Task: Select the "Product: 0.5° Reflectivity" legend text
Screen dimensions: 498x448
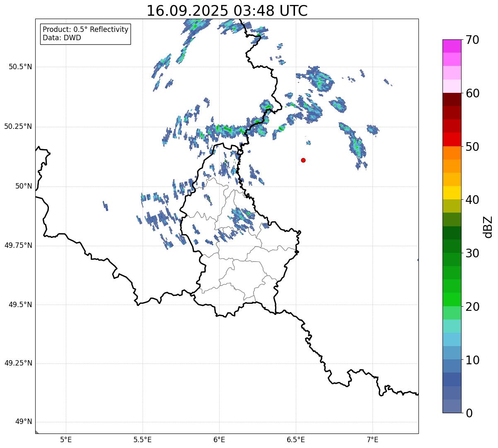Action: pyautogui.click(x=85, y=30)
